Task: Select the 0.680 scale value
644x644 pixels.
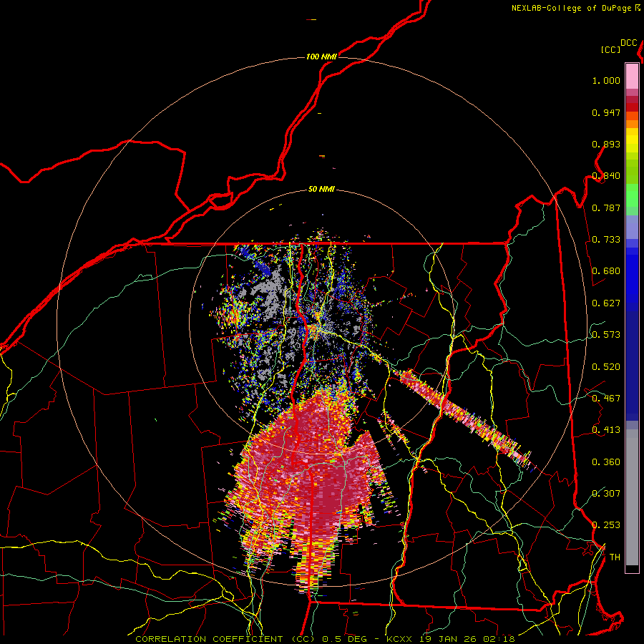Action: coord(606,271)
